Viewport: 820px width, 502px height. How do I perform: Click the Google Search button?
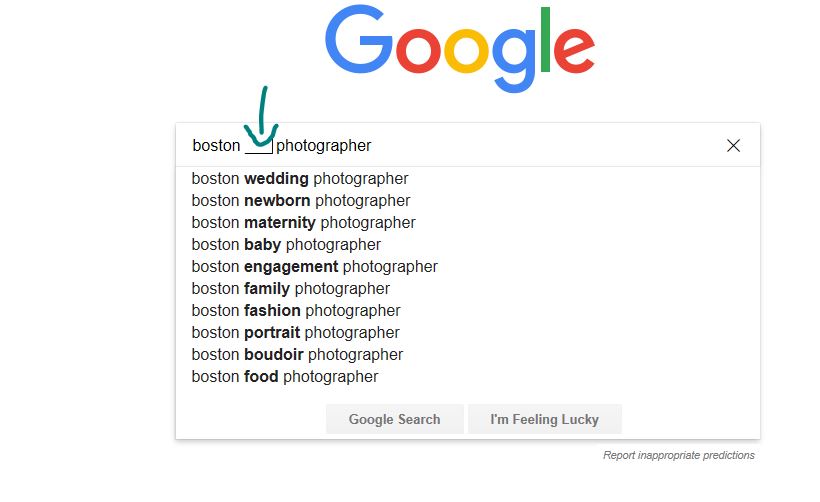point(395,419)
